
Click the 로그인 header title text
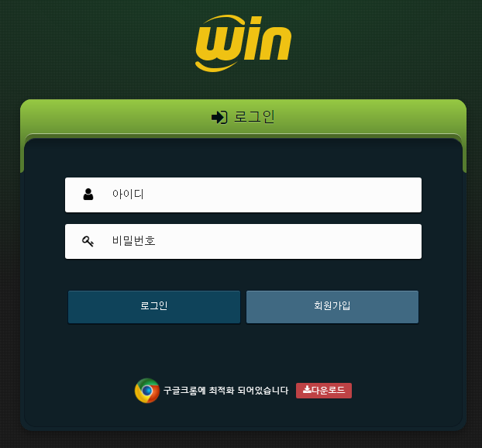(254, 117)
